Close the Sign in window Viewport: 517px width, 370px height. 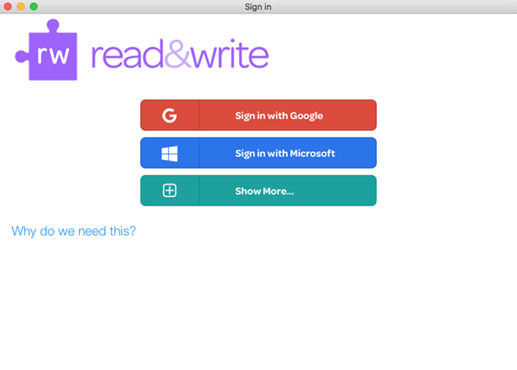[x=8, y=6]
